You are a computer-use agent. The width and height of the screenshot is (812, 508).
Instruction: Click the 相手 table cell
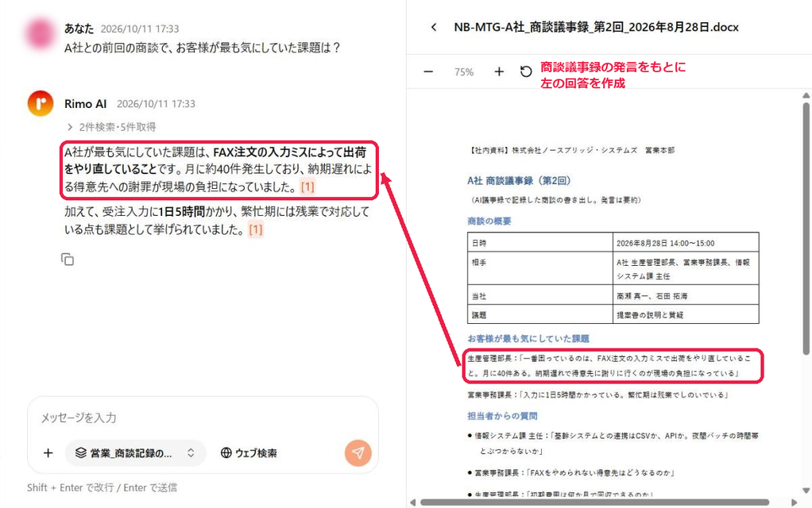[540, 269]
